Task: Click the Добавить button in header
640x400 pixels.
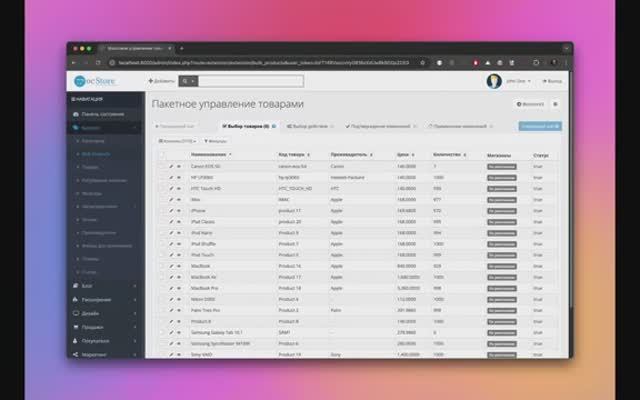Action: pyautogui.click(x=161, y=81)
